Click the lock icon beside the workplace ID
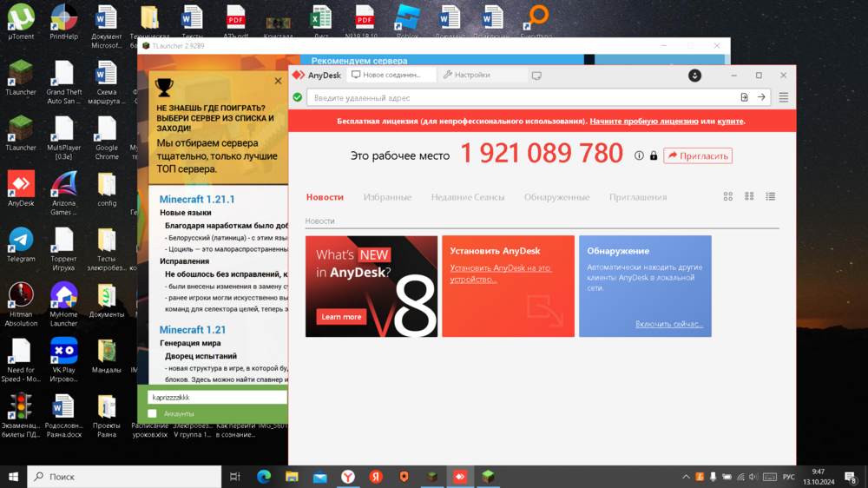 654,155
